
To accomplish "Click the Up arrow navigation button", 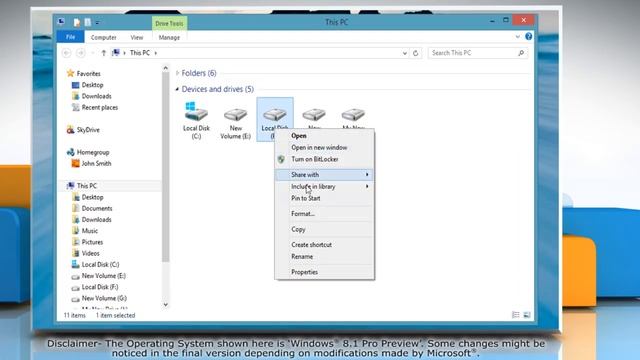I will coord(104,53).
